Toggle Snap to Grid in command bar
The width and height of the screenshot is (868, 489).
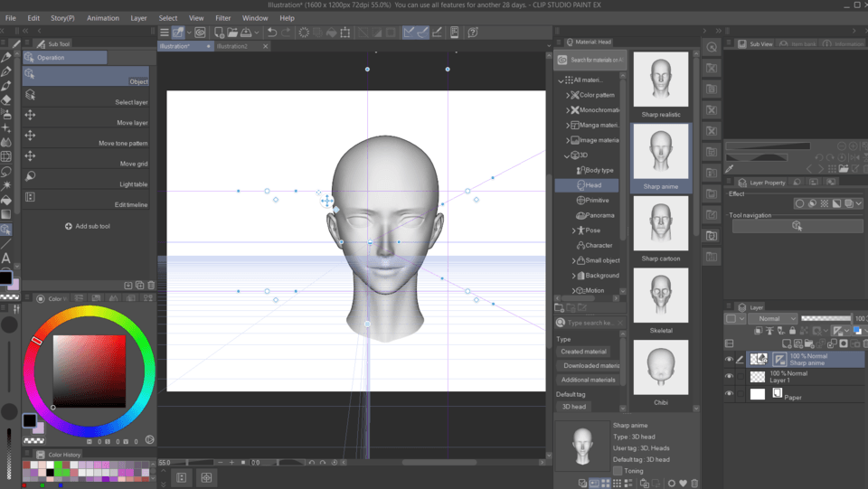click(x=437, y=33)
